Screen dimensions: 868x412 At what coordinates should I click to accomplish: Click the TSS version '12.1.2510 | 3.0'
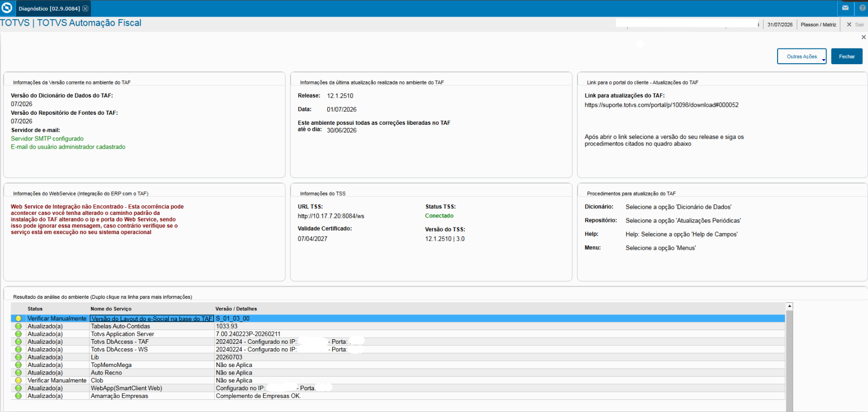[445, 239]
